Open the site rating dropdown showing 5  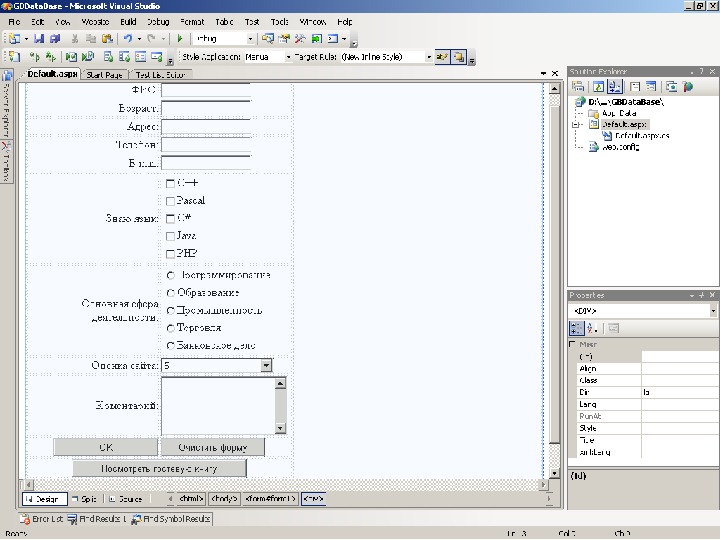point(266,366)
